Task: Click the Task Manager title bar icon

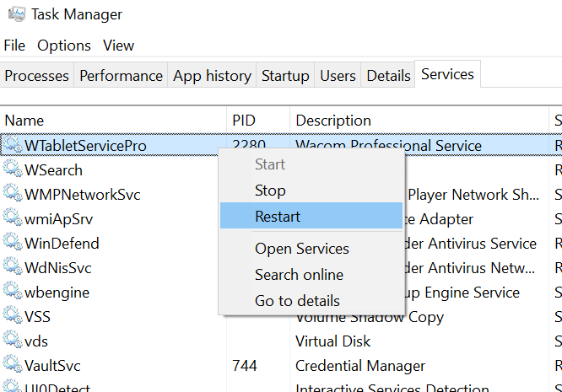Action: click(x=15, y=14)
